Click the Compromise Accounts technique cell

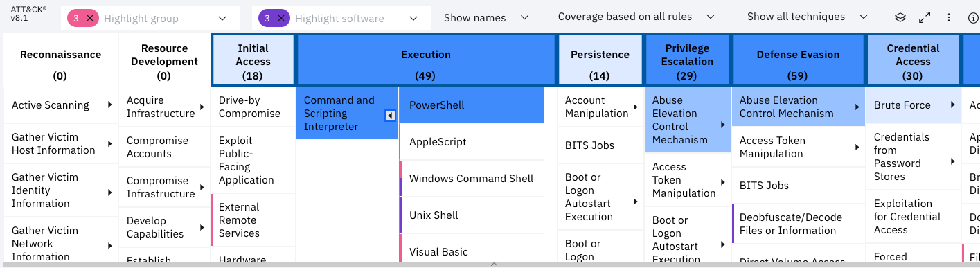point(164,147)
